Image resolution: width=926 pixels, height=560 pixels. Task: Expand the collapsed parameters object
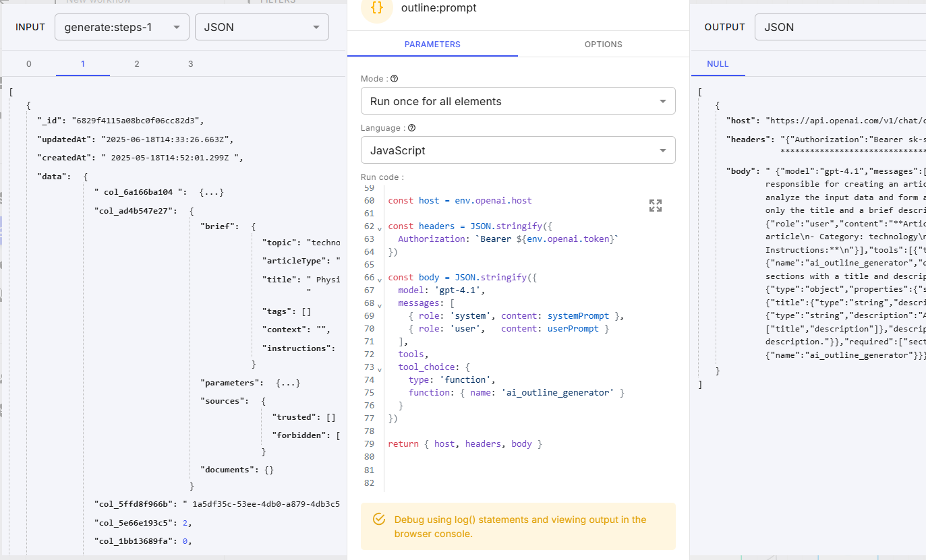tap(288, 383)
